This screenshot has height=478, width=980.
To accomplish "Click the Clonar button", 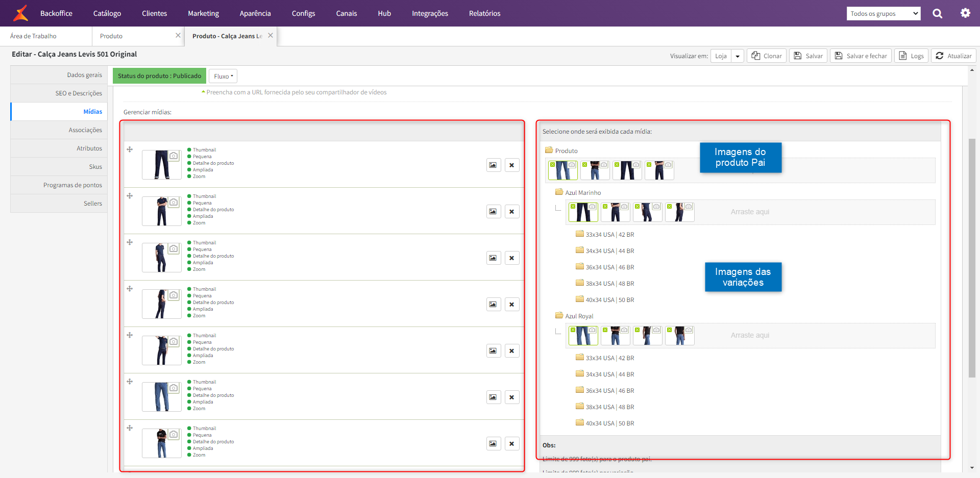I will (767, 56).
